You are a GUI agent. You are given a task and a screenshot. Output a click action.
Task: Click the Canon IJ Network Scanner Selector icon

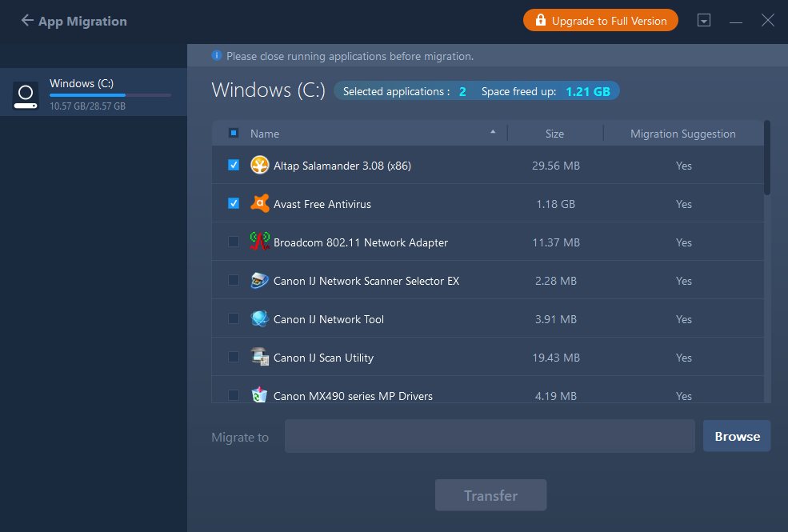tap(259, 281)
